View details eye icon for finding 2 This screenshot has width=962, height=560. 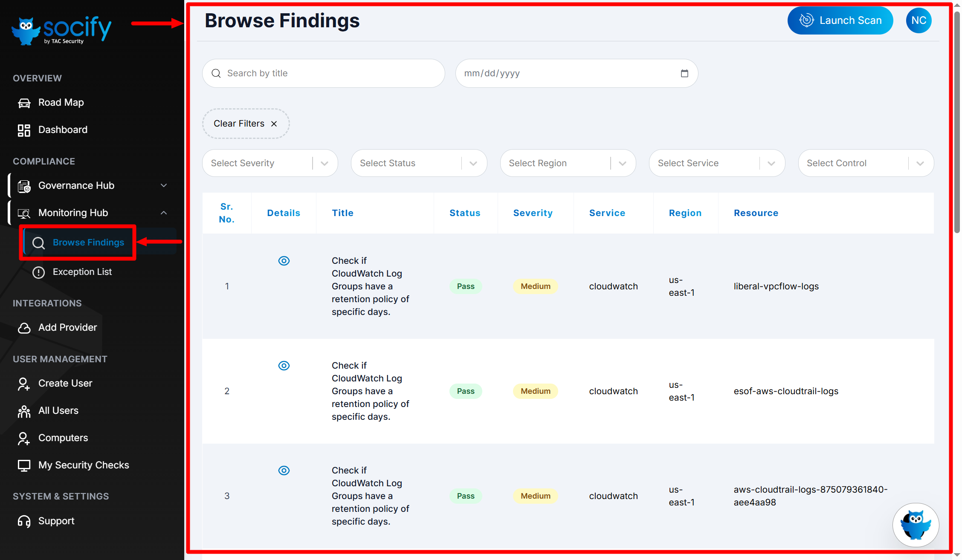pyautogui.click(x=284, y=366)
